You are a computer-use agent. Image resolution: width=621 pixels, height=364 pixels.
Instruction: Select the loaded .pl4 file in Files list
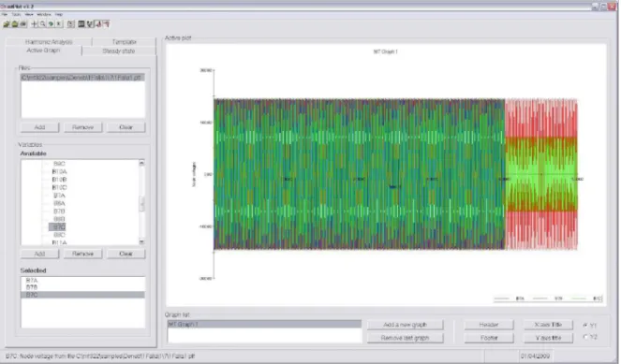[x=82, y=78]
